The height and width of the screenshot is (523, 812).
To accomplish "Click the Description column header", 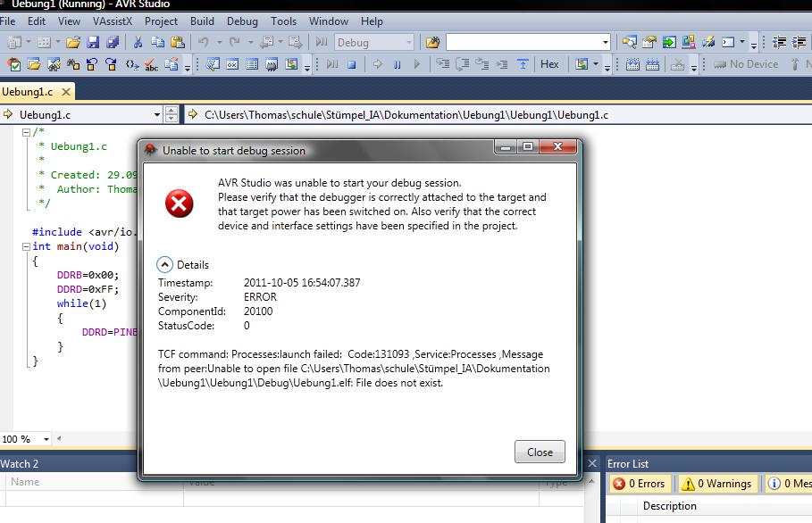I will pyautogui.click(x=669, y=506).
